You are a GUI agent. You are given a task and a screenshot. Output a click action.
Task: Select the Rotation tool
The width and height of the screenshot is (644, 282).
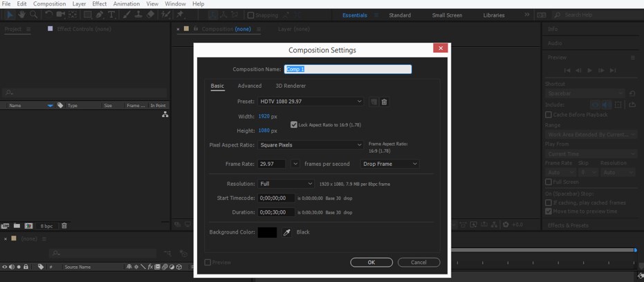coord(48,15)
